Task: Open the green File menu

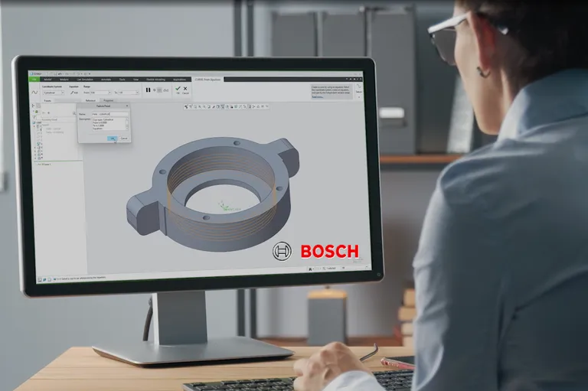Action: pyautogui.click(x=34, y=79)
